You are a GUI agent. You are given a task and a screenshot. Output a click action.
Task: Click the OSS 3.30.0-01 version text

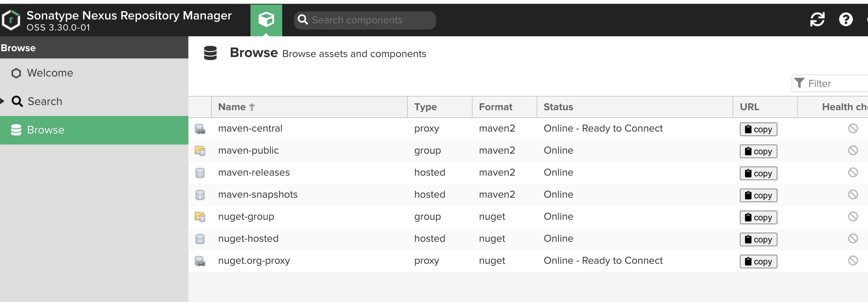[x=58, y=28]
